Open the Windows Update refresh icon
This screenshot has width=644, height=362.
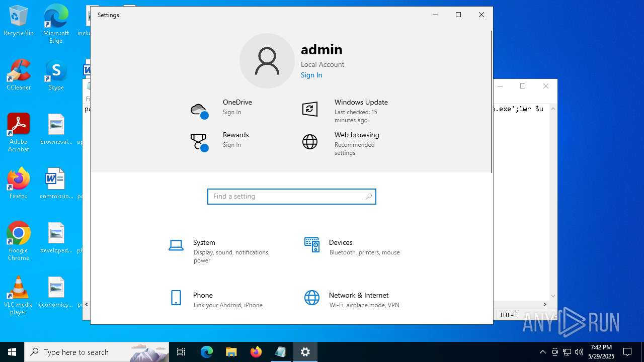[x=310, y=109]
